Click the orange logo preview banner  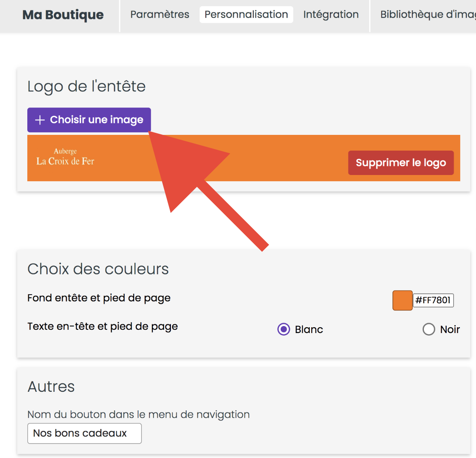point(244,158)
